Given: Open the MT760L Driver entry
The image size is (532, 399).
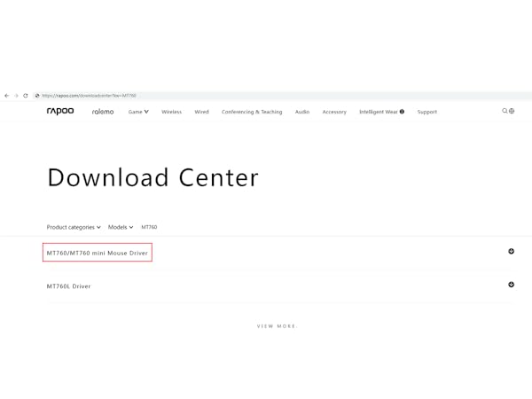Looking at the screenshot, I should pyautogui.click(x=69, y=286).
